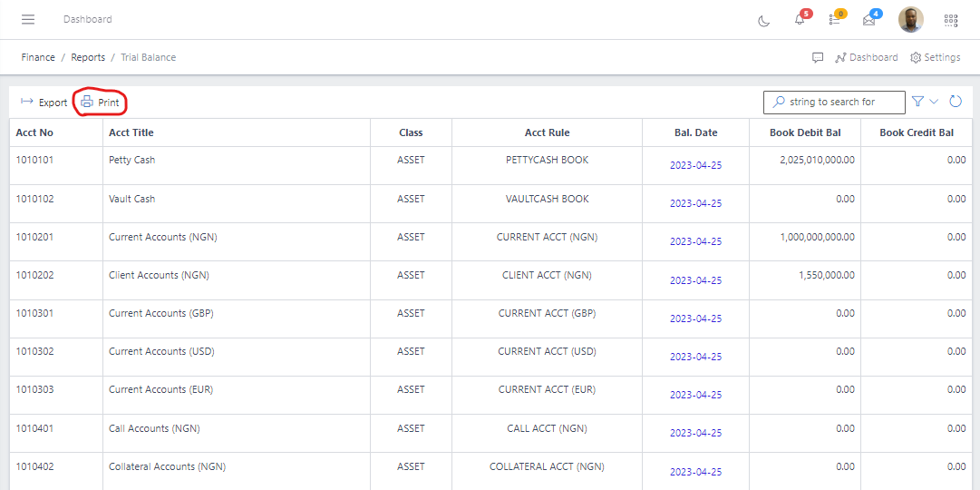This screenshot has height=490, width=980.
Task: Select account number 1010201
Action: pos(34,237)
